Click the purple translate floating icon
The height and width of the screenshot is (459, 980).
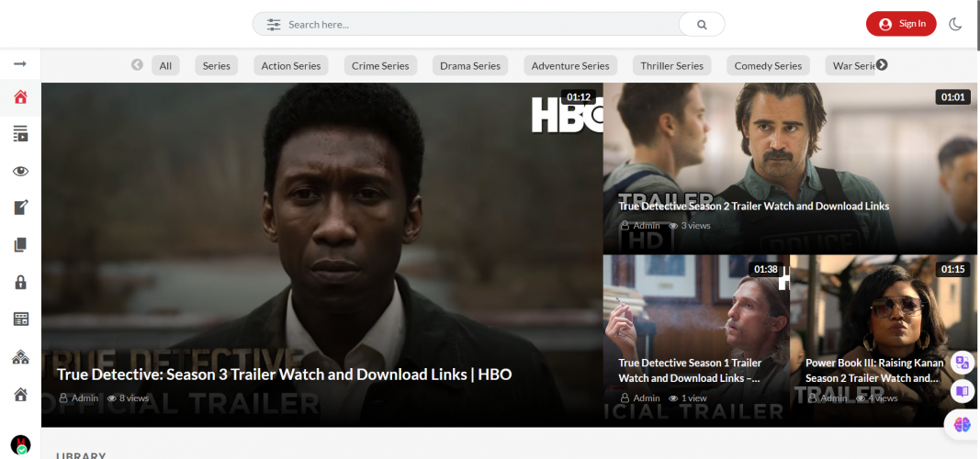[x=963, y=363]
